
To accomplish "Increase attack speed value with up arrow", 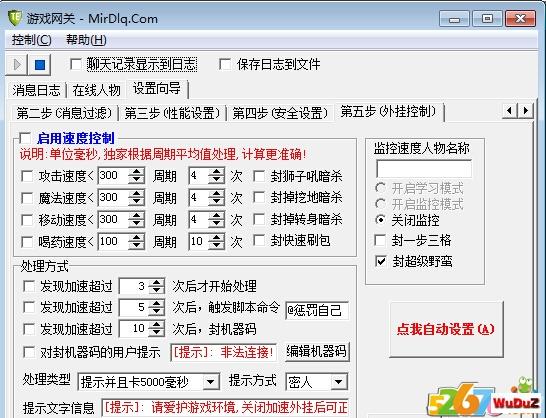I will 136,172.
